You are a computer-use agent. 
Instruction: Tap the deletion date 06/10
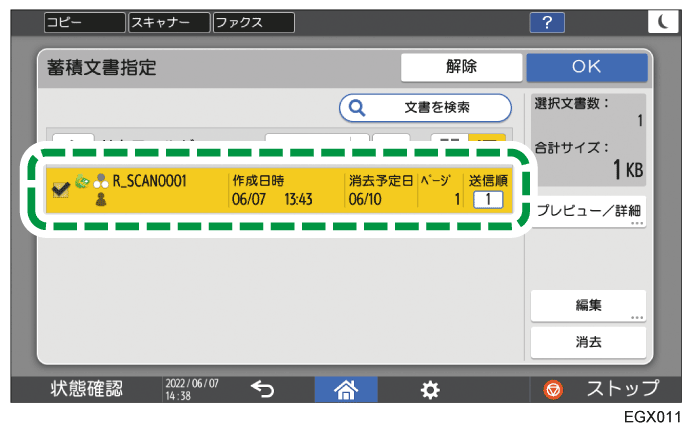point(365,200)
